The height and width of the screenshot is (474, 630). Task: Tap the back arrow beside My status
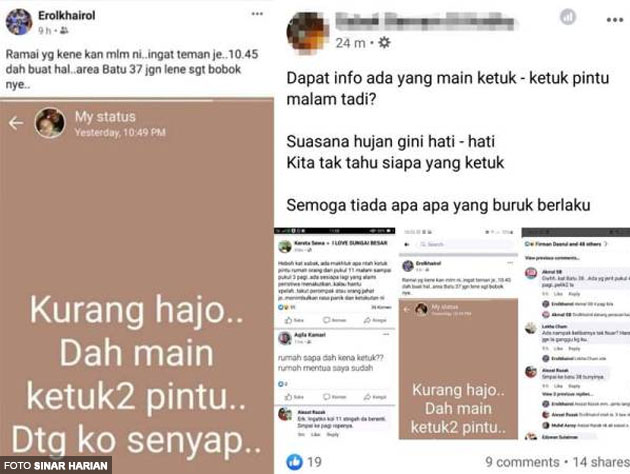tap(16, 123)
